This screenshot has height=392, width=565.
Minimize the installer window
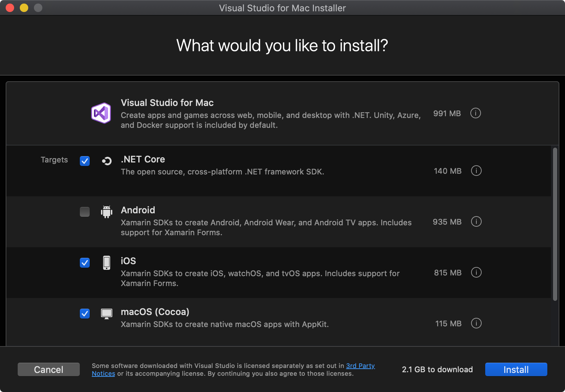tap(24, 8)
